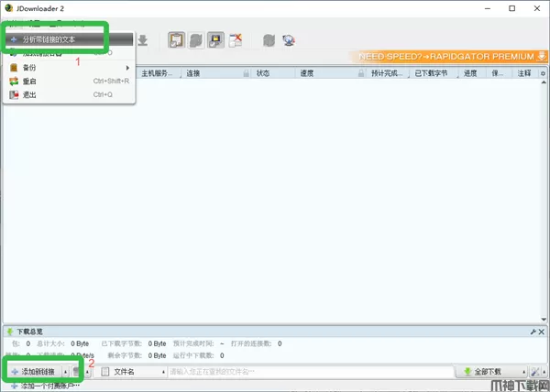This screenshot has height=392, width=550.
Task: Click the scrollbar down arrow of download list
Action: click(x=544, y=319)
